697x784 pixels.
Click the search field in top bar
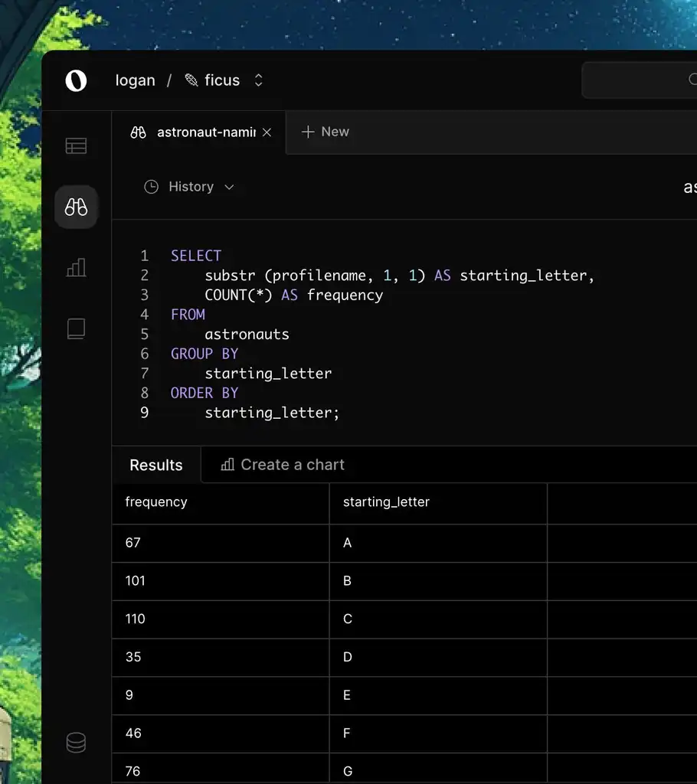[643, 80]
